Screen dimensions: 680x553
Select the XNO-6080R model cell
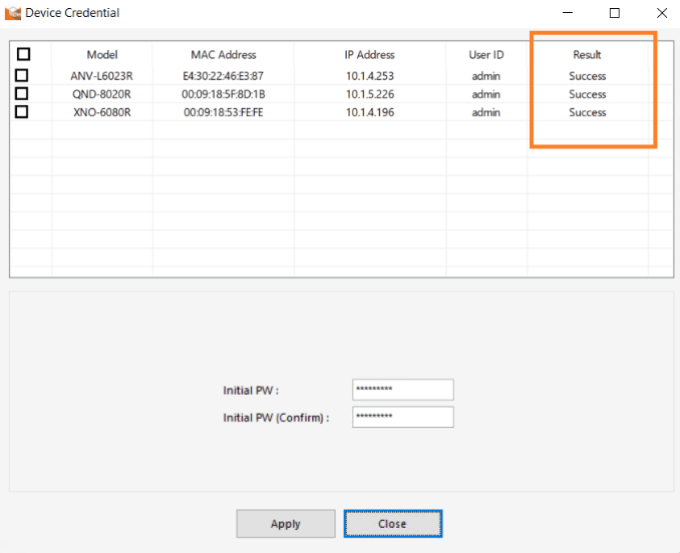(x=101, y=112)
